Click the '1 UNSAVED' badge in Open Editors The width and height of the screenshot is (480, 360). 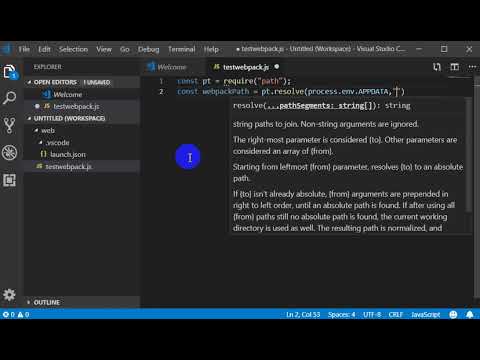coord(97,82)
